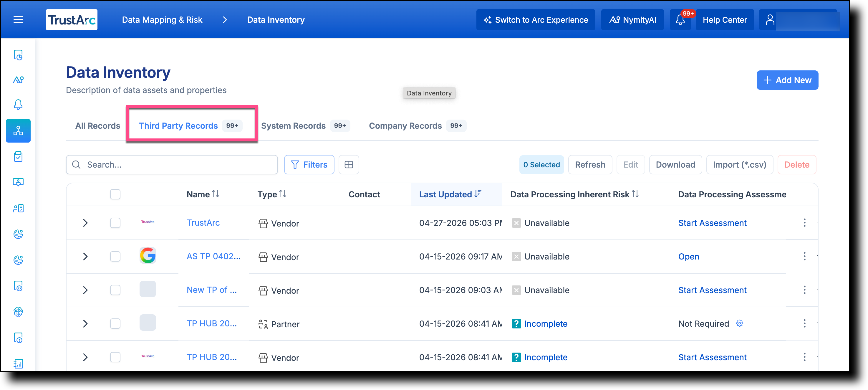Select the New TP of row checkbox

coord(115,290)
